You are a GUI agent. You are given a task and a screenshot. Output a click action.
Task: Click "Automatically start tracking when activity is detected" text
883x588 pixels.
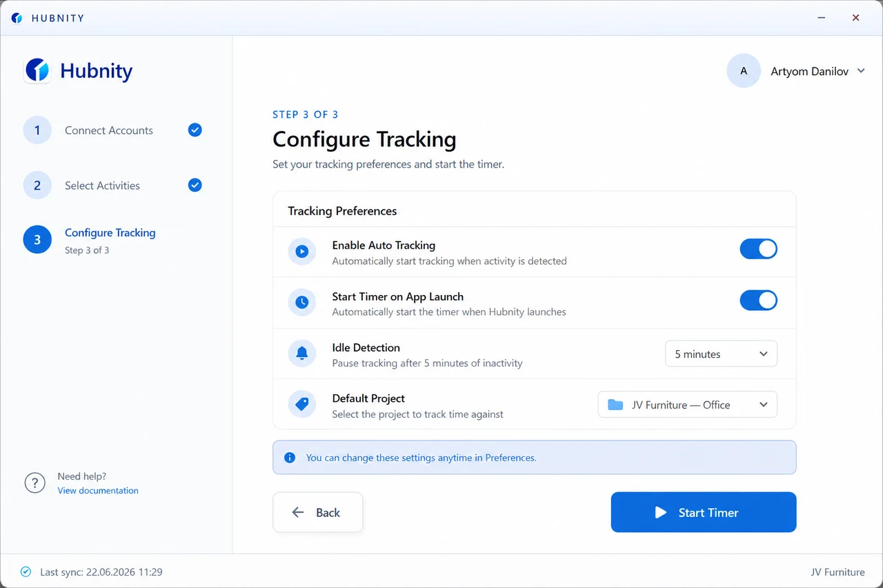click(x=450, y=261)
